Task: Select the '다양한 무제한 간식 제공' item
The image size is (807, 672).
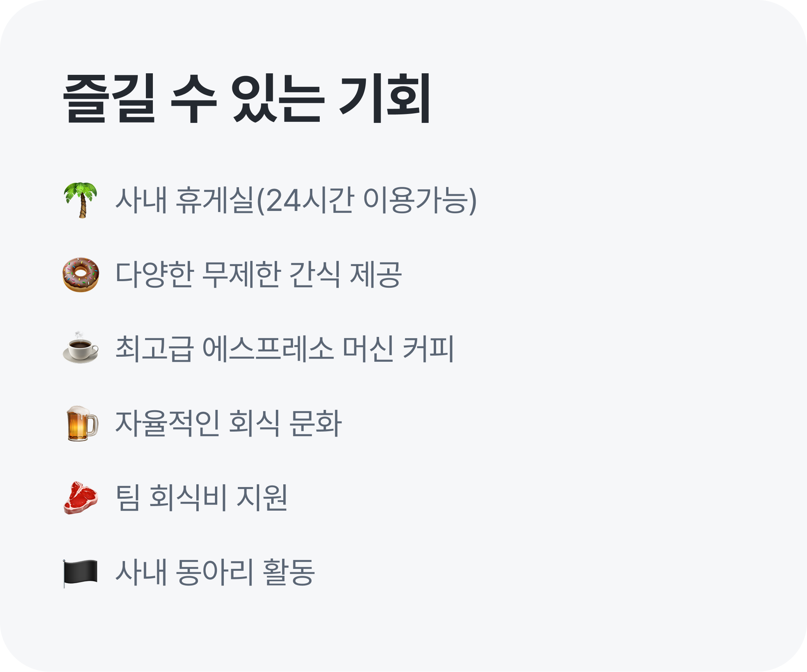Action: click(x=258, y=275)
